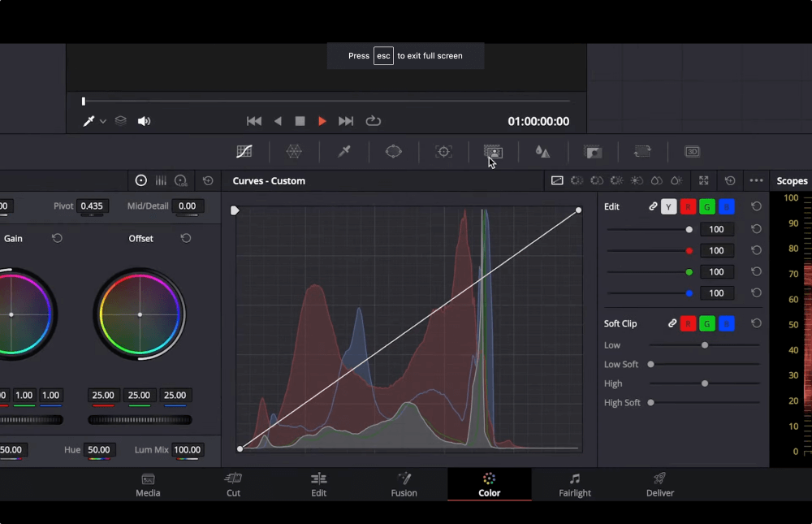Screen dimensions: 812x524
Task: Select Hue vs Sat curve mode
Action: point(597,180)
